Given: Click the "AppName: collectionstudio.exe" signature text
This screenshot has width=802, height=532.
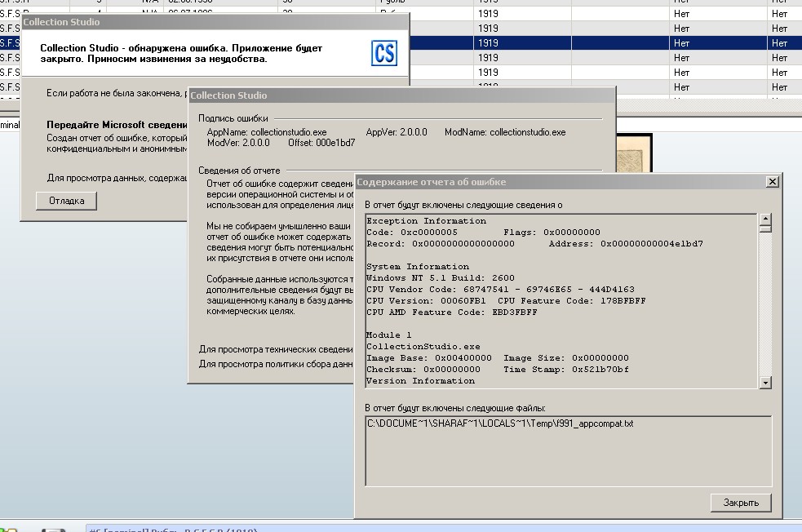Looking at the screenshot, I should [267, 132].
